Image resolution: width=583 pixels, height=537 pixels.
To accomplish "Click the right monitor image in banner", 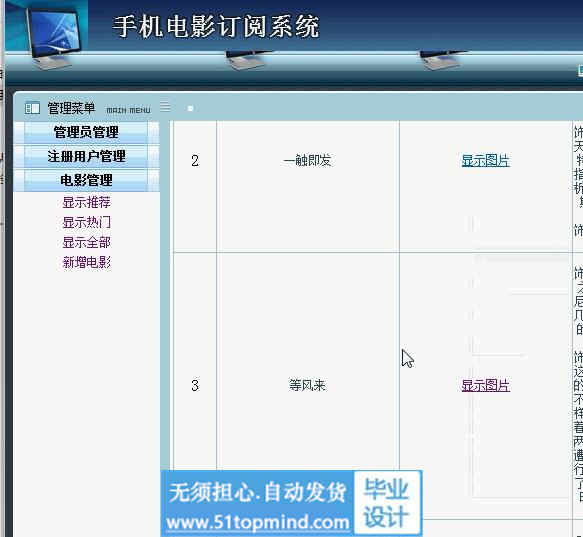I will (442, 60).
